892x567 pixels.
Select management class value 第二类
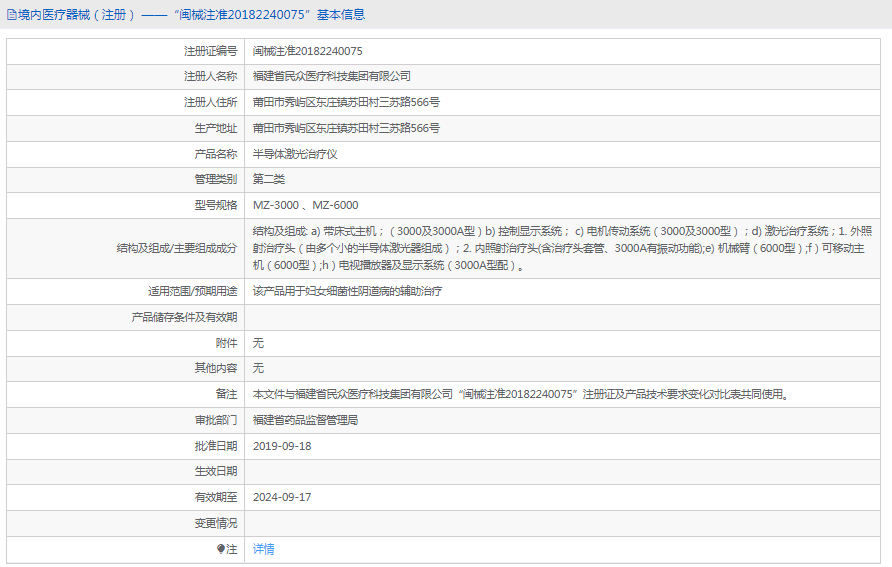269,179
